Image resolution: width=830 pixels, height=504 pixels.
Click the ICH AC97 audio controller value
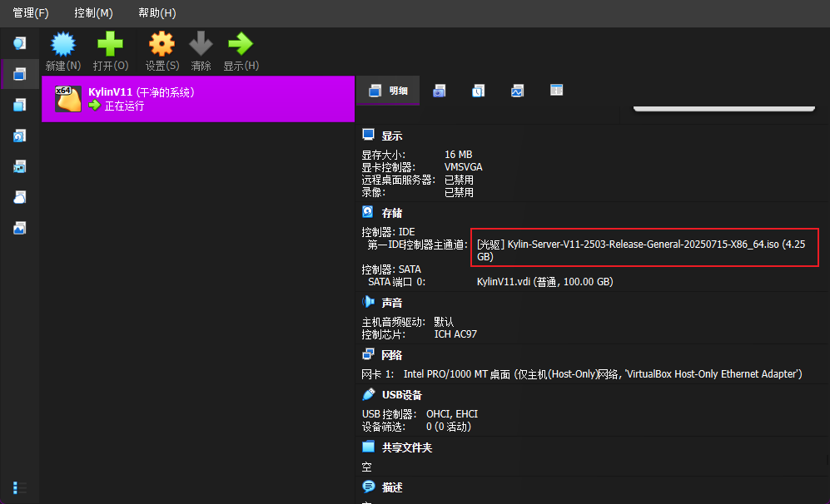coord(455,334)
